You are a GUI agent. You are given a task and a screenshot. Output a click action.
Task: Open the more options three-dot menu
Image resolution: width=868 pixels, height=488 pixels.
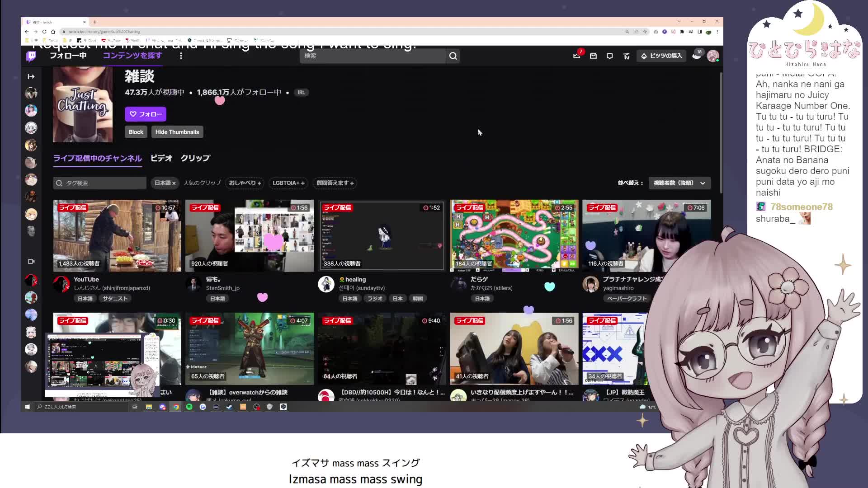coord(181,56)
